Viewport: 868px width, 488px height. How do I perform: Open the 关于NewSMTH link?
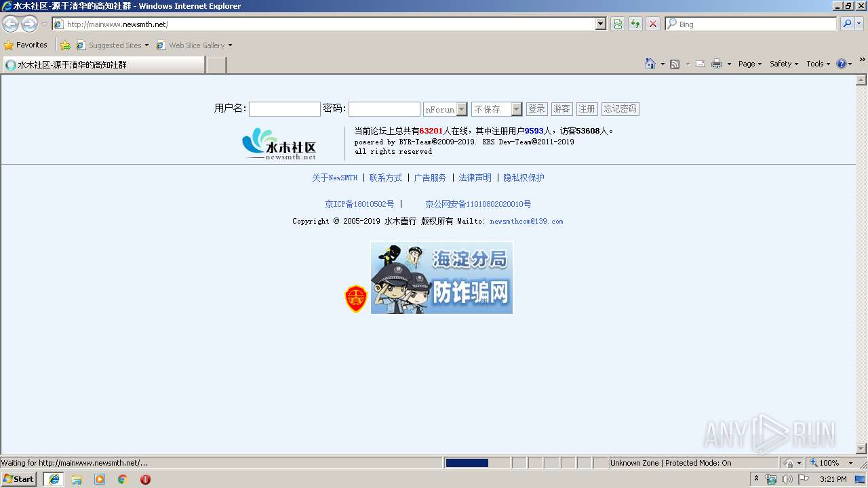334,178
